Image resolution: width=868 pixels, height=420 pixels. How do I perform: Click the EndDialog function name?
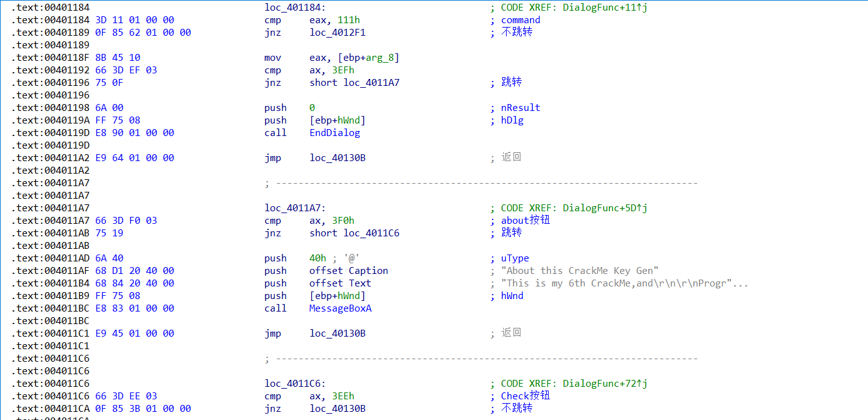point(334,133)
